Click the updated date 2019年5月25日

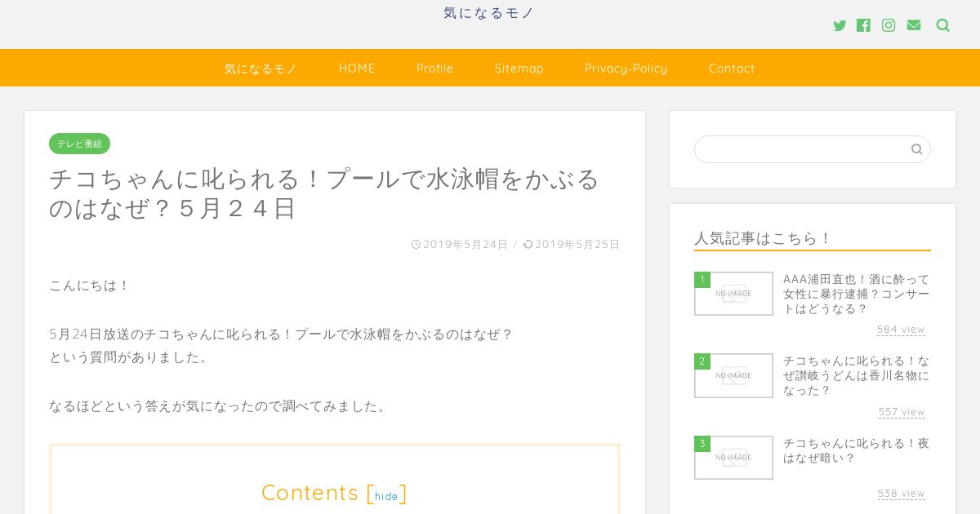tap(577, 244)
